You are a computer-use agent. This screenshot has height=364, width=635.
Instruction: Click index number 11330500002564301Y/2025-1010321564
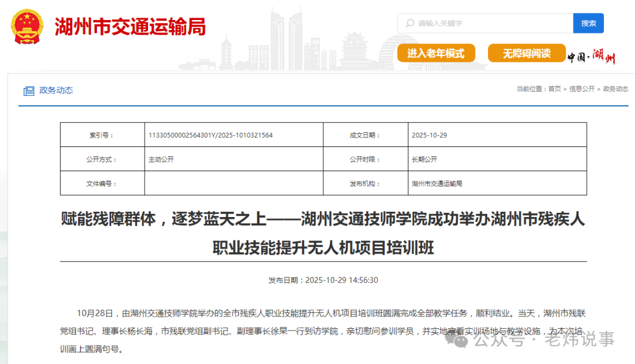pos(210,135)
